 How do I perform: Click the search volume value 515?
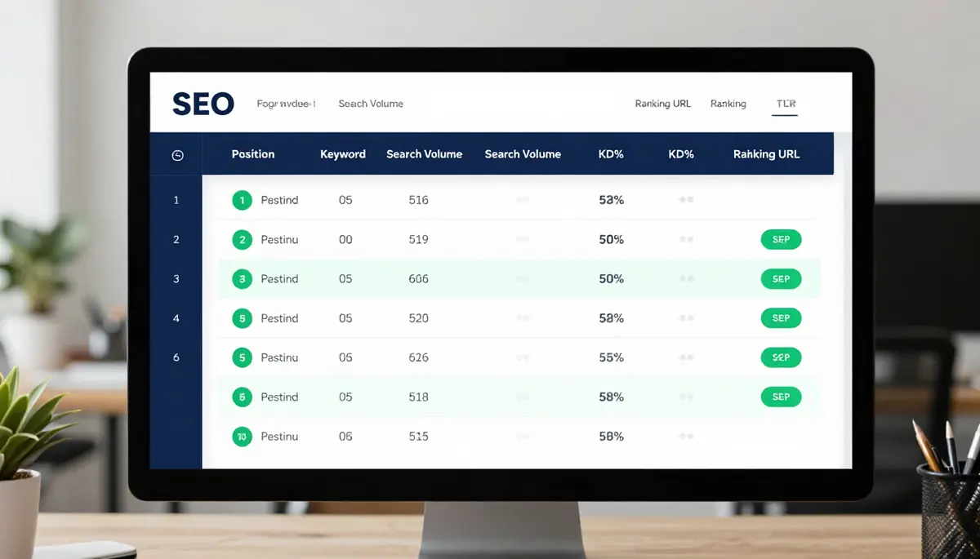coord(418,437)
